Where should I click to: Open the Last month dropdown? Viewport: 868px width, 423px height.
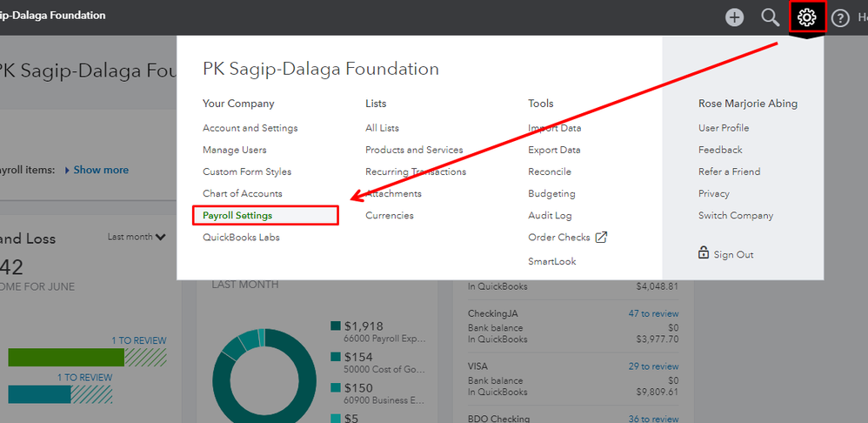pyautogui.click(x=137, y=237)
